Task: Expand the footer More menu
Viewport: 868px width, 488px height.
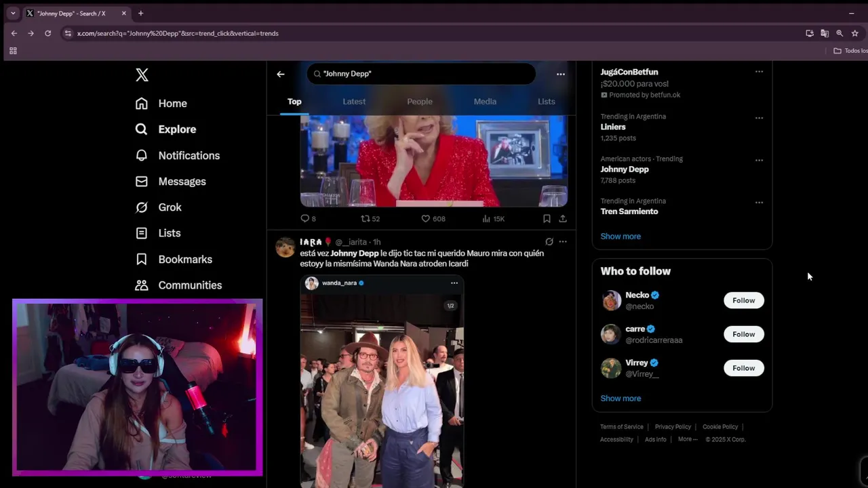Action: pos(688,439)
